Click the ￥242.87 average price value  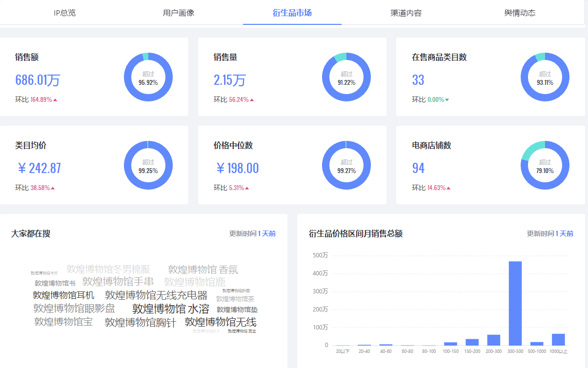click(x=39, y=168)
